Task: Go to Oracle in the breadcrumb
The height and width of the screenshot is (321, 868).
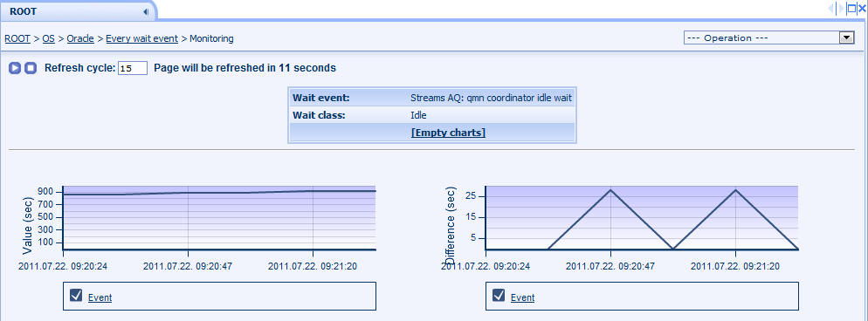Action: [80, 38]
